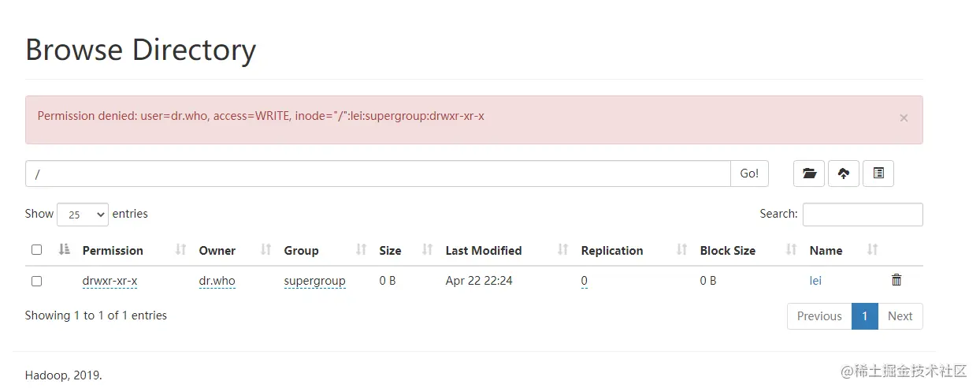
Task: Click the cut and paste list icon
Action: click(878, 174)
